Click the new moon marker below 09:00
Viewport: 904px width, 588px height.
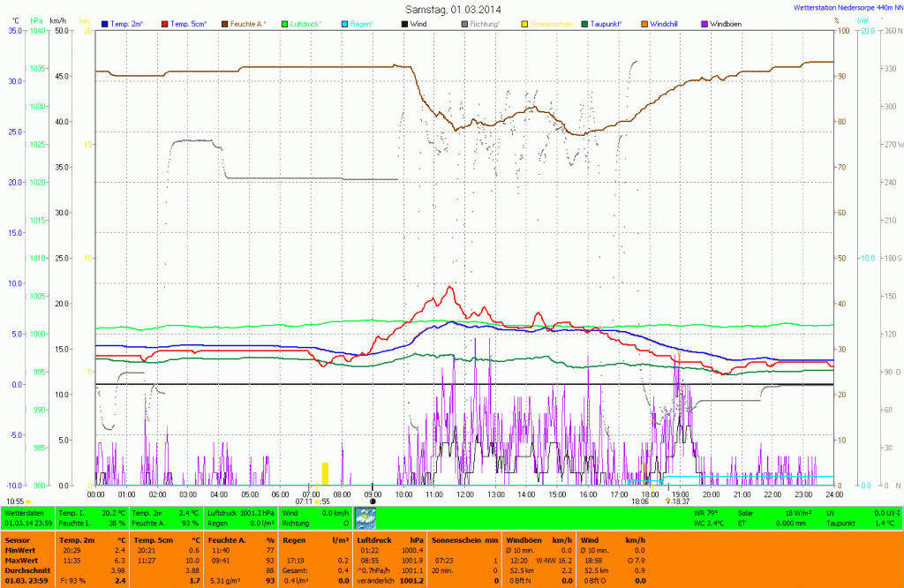(x=373, y=501)
